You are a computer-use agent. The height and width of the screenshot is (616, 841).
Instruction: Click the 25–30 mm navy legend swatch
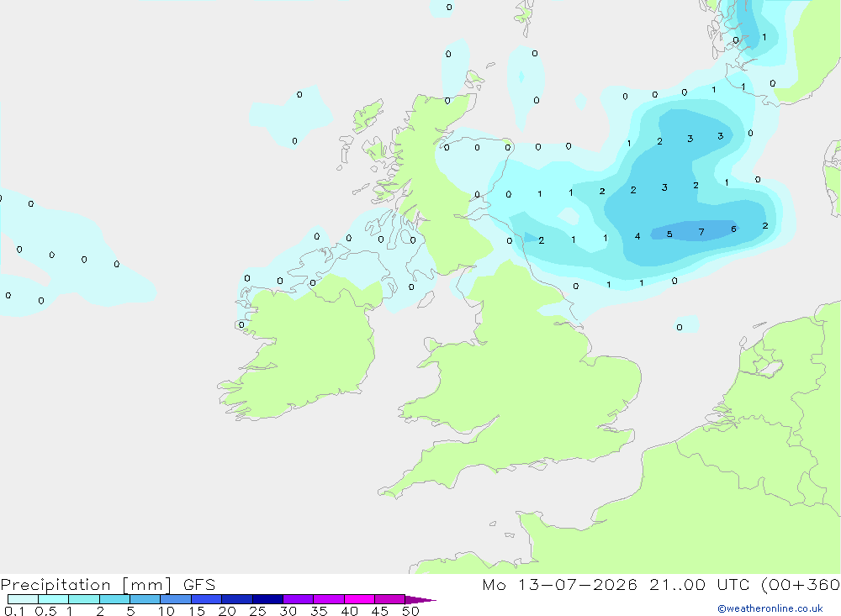(267, 599)
